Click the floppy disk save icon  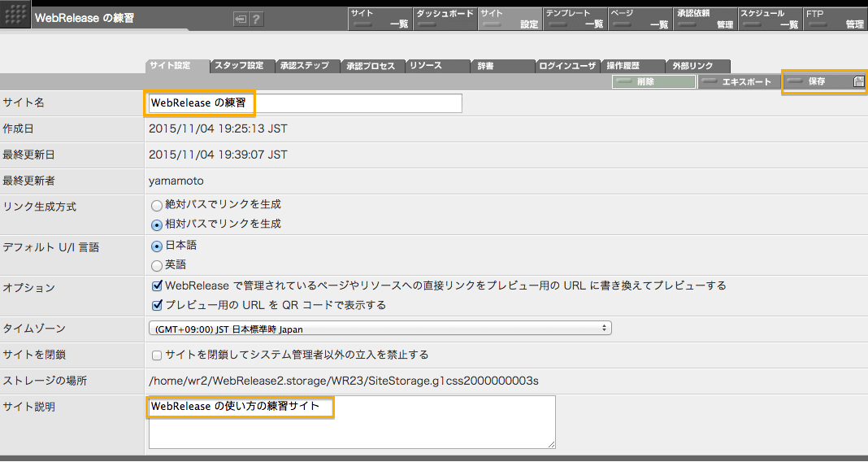coord(858,81)
